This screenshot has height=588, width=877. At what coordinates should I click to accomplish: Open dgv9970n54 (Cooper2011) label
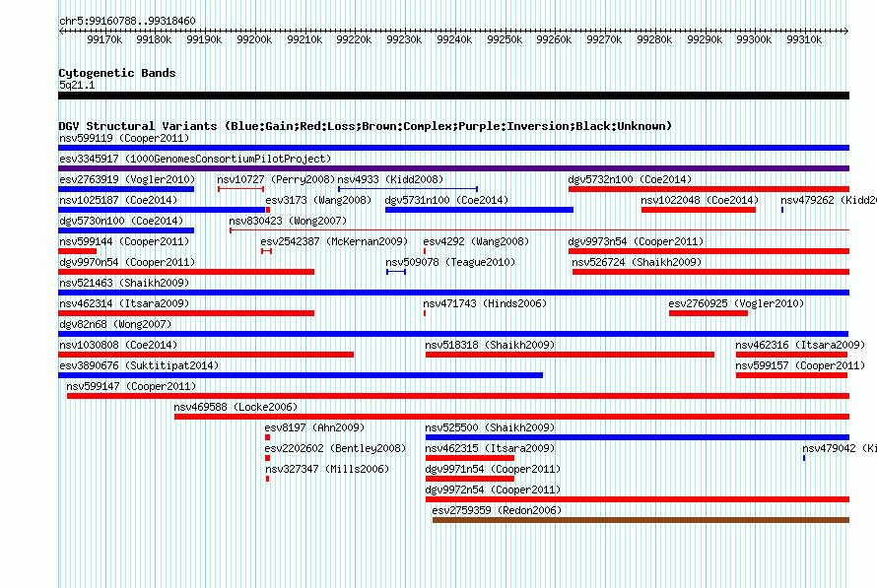tap(127, 262)
